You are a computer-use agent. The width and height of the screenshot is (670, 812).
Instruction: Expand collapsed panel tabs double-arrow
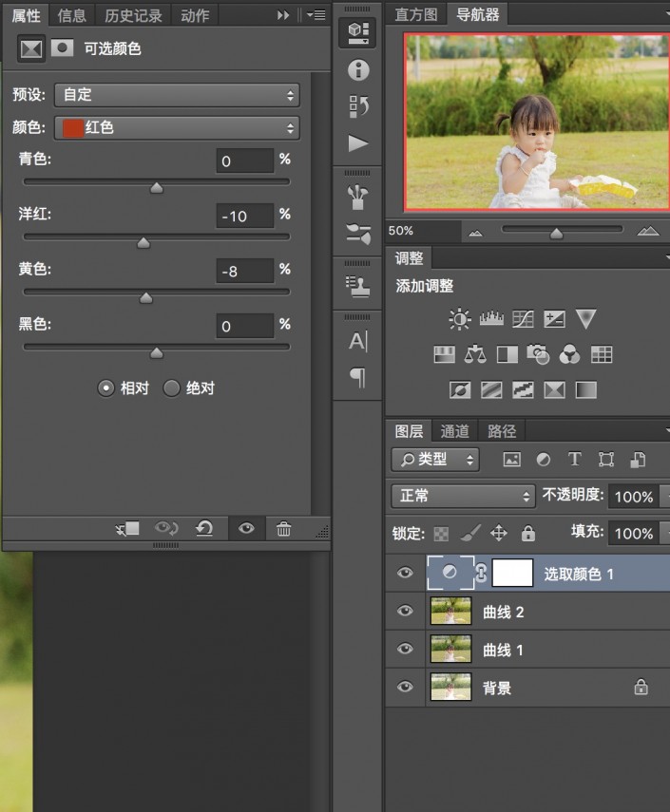283,15
